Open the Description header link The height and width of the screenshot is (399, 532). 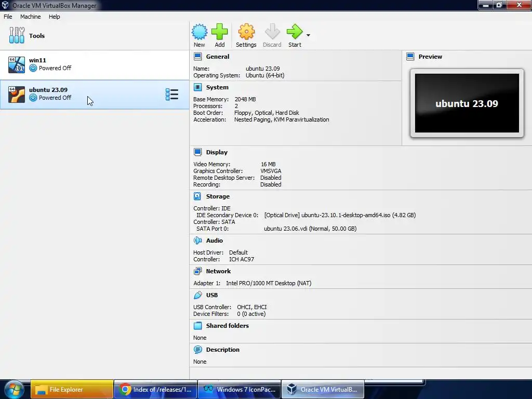(222, 350)
